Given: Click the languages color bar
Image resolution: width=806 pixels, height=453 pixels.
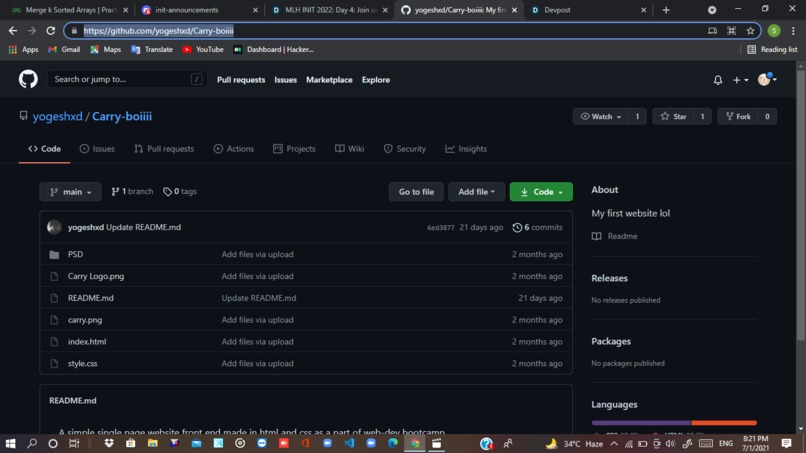Looking at the screenshot, I should 674,423.
